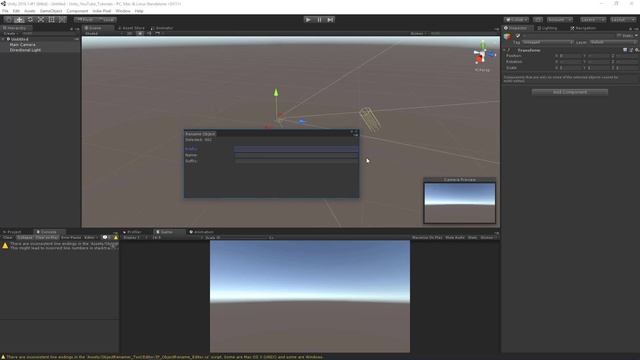640x360 pixels.
Task: Toggle Maximize On Play in Game view
Action: [x=427, y=238]
